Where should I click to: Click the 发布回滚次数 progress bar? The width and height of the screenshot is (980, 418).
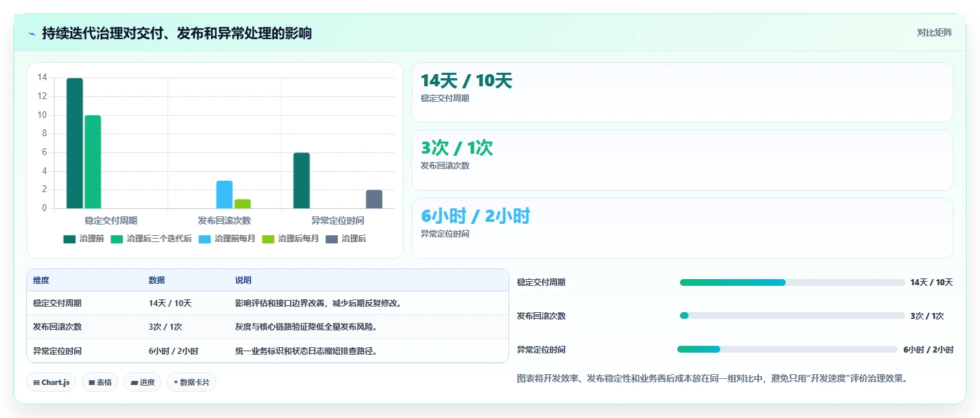coord(792,316)
